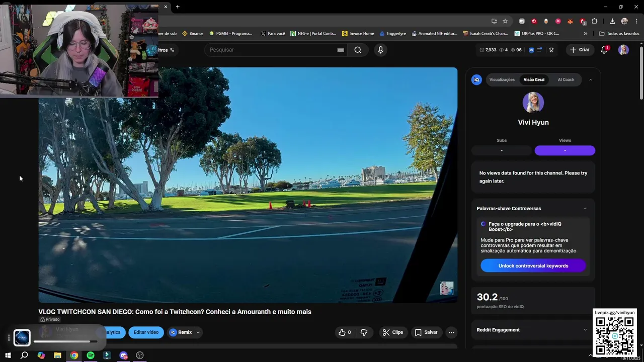Screen dimensions: 644x362
Task: Click Editar vídeo button
Action: click(x=146, y=332)
